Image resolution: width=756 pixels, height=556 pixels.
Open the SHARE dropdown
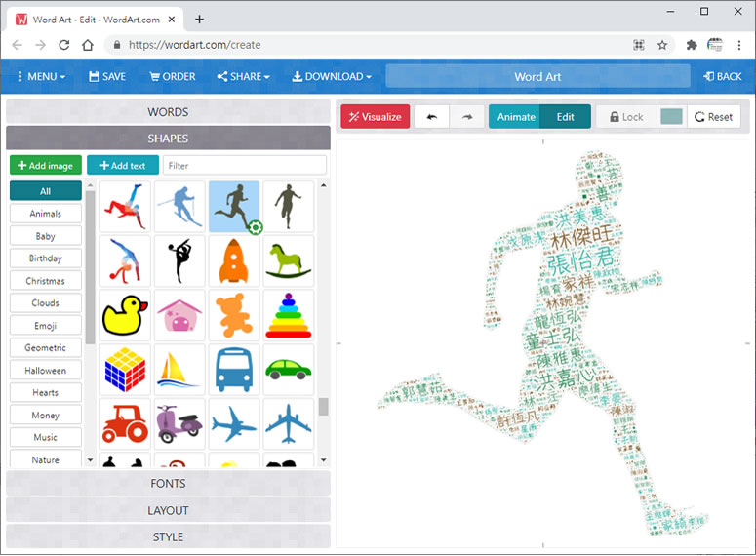point(243,76)
